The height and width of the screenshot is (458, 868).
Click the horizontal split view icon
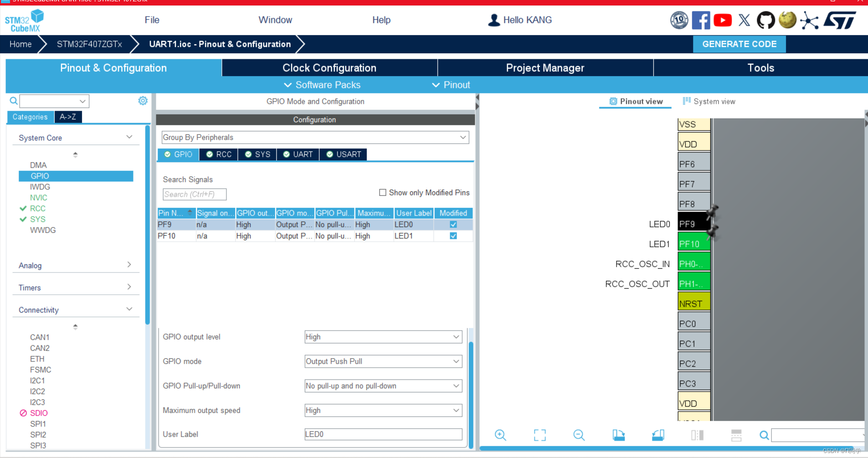pos(736,435)
